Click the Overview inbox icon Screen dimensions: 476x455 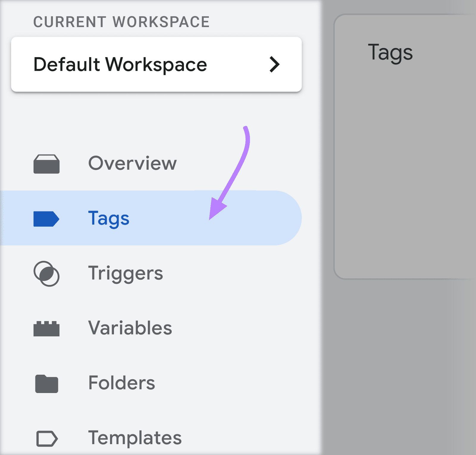click(x=46, y=163)
